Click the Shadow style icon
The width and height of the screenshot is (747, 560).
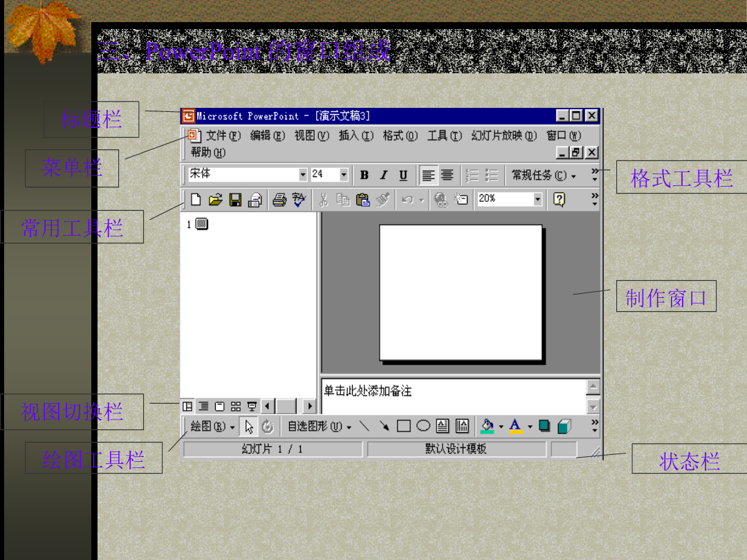544,426
